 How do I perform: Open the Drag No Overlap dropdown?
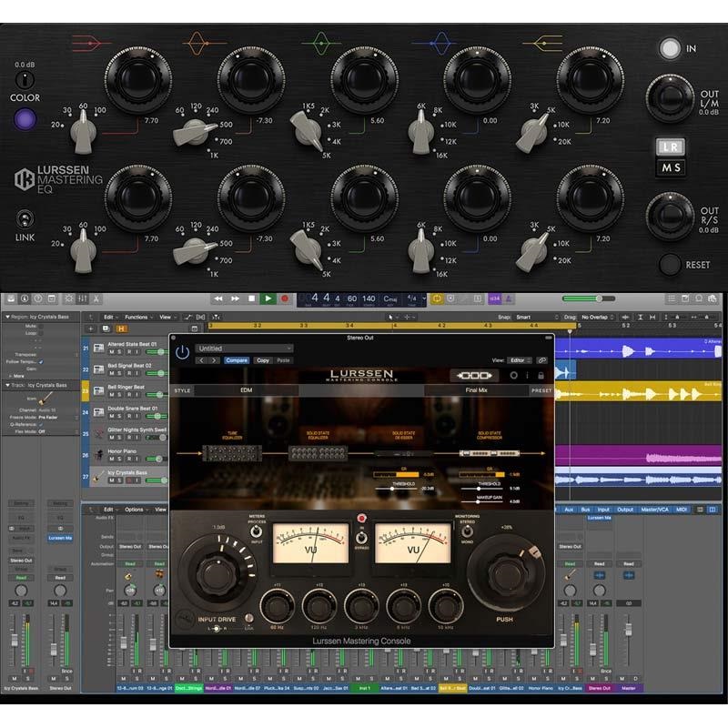[x=597, y=317]
